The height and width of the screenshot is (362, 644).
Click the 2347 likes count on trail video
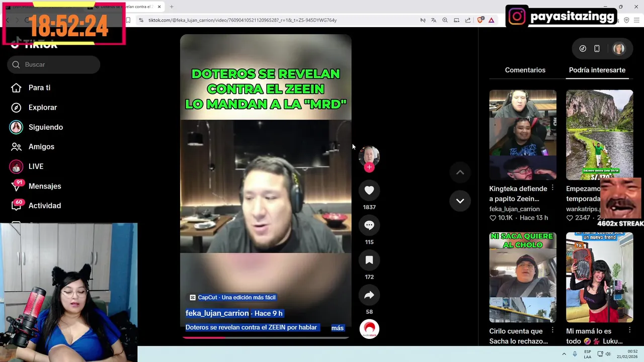click(578, 218)
